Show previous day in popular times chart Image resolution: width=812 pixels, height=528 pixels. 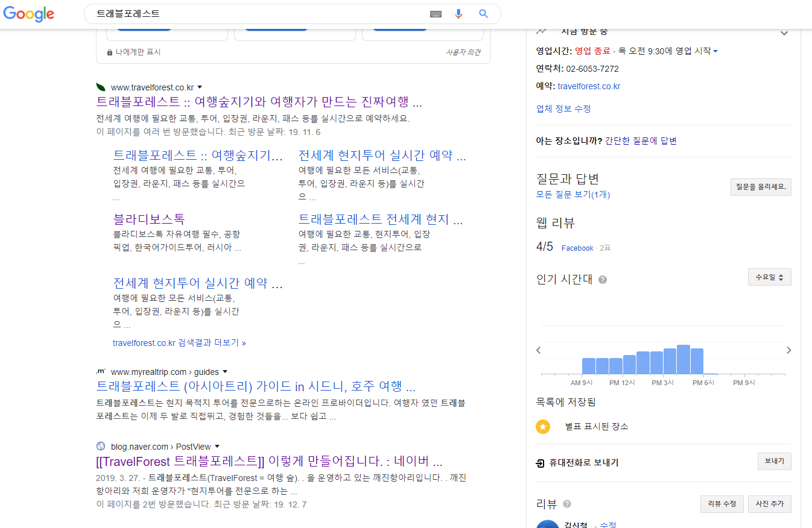point(539,350)
